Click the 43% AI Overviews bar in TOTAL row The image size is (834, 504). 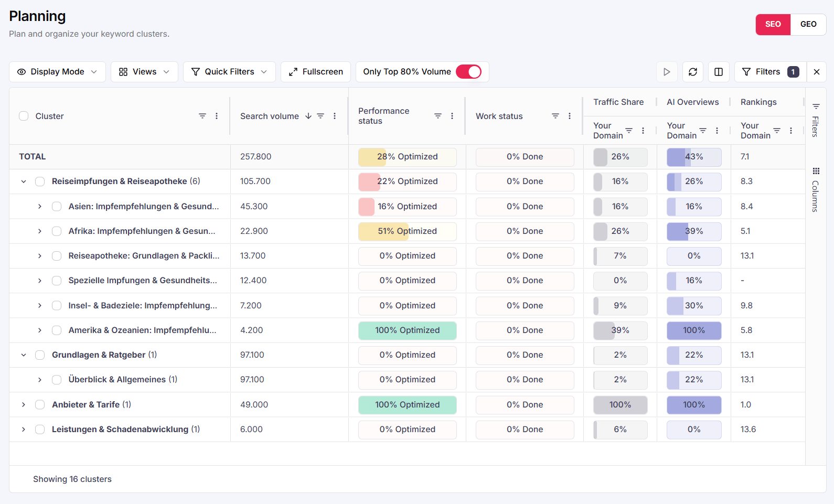pos(694,157)
